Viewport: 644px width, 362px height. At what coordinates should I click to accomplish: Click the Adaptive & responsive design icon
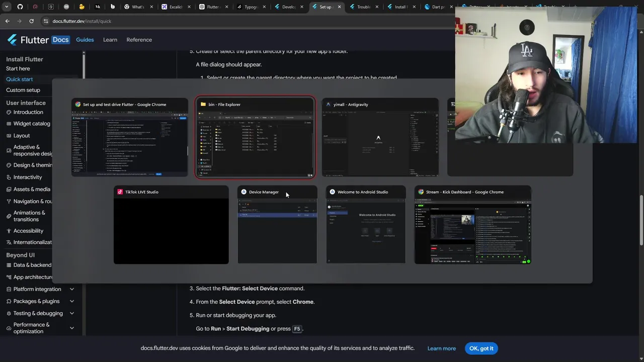pos(9,150)
